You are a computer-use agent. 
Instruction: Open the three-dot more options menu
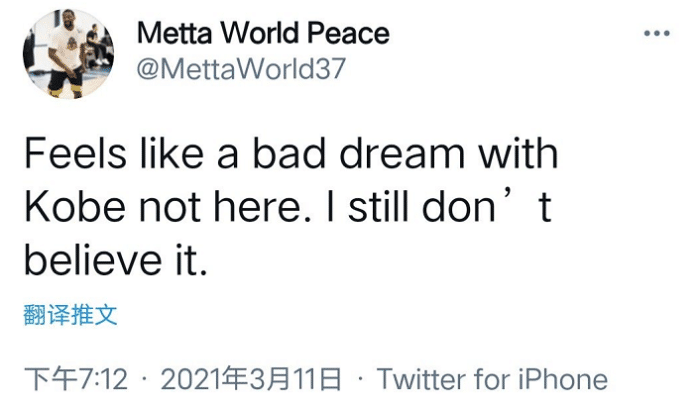(x=656, y=34)
